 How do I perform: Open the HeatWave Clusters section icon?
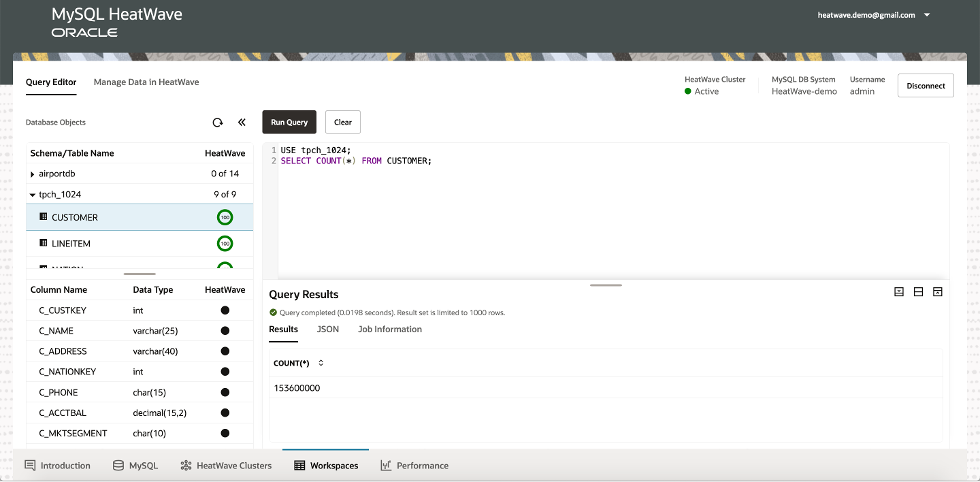pyautogui.click(x=185, y=465)
